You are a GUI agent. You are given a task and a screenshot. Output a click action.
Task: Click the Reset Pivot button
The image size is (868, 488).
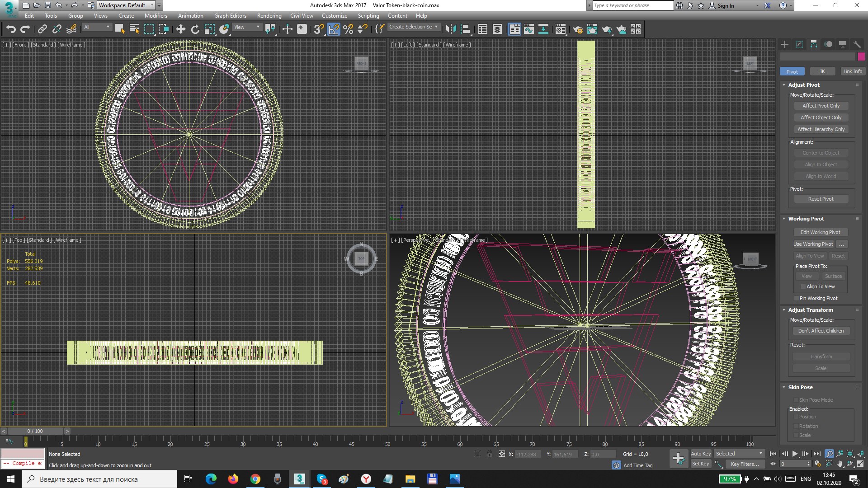(821, 199)
